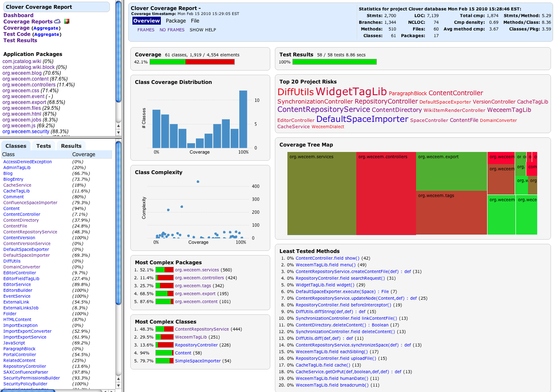Image resolution: width=556 pixels, height=392 pixels.
Task: Switch to the Classes tab
Action: (16, 146)
